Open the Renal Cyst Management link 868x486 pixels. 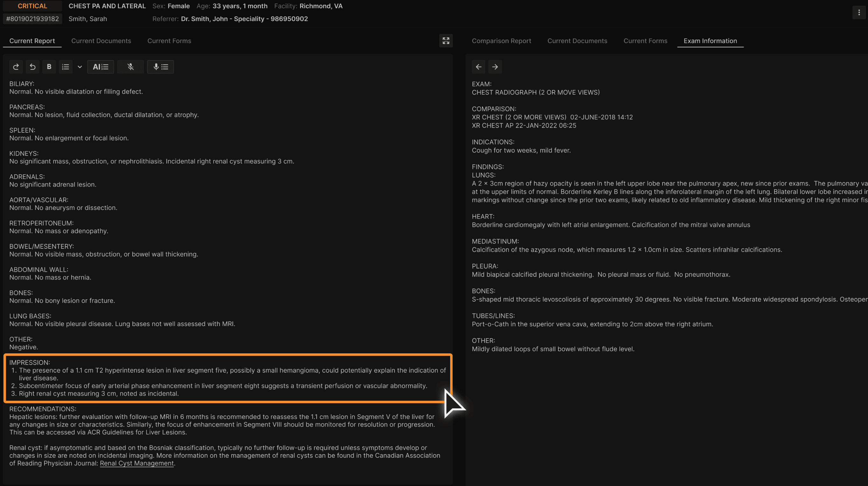136,463
